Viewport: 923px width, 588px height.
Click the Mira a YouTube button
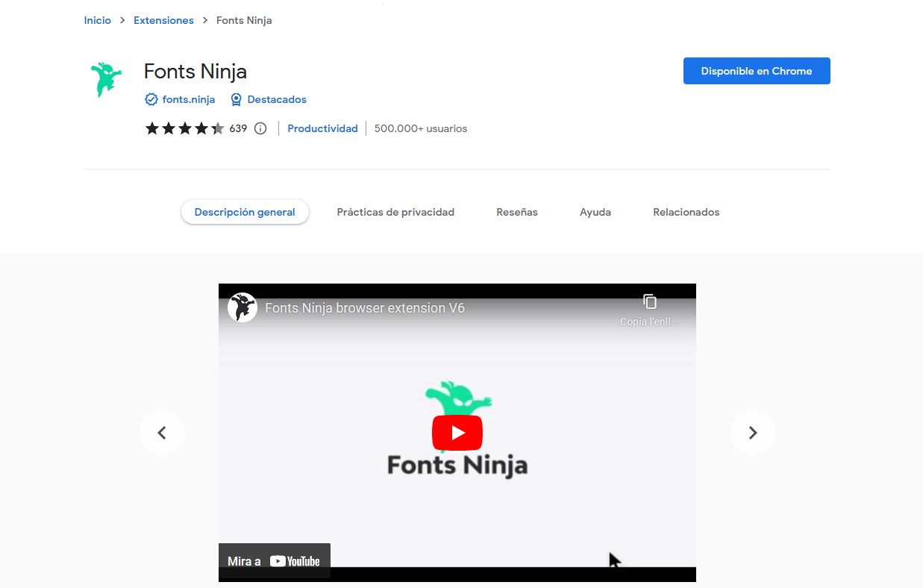(274, 561)
